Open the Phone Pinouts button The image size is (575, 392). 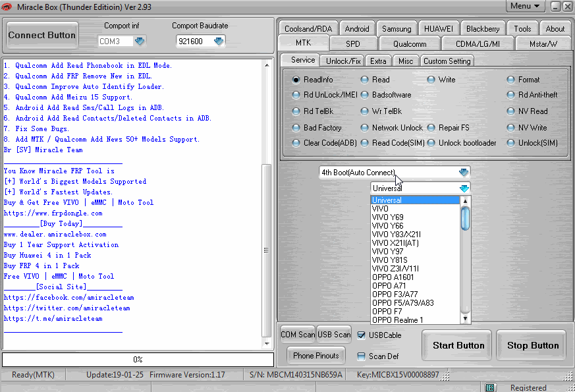pyautogui.click(x=316, y=356)
